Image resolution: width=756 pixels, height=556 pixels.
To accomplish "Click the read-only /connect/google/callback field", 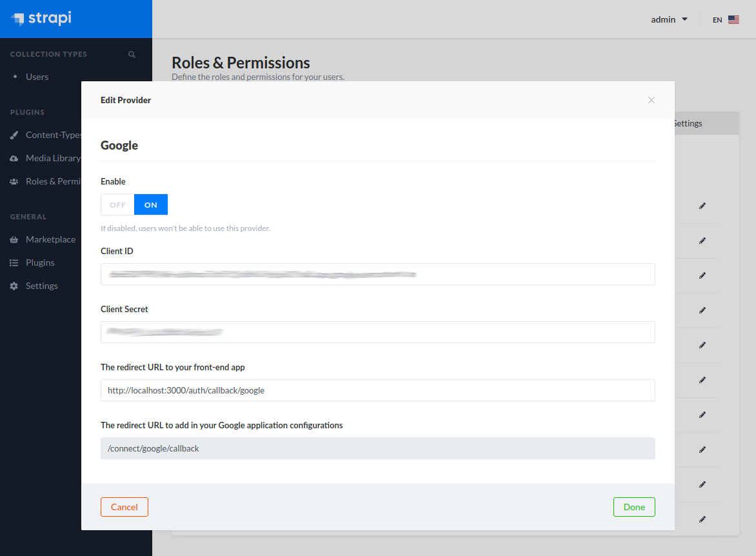I will pyautogui.click(x=378, y=448).
